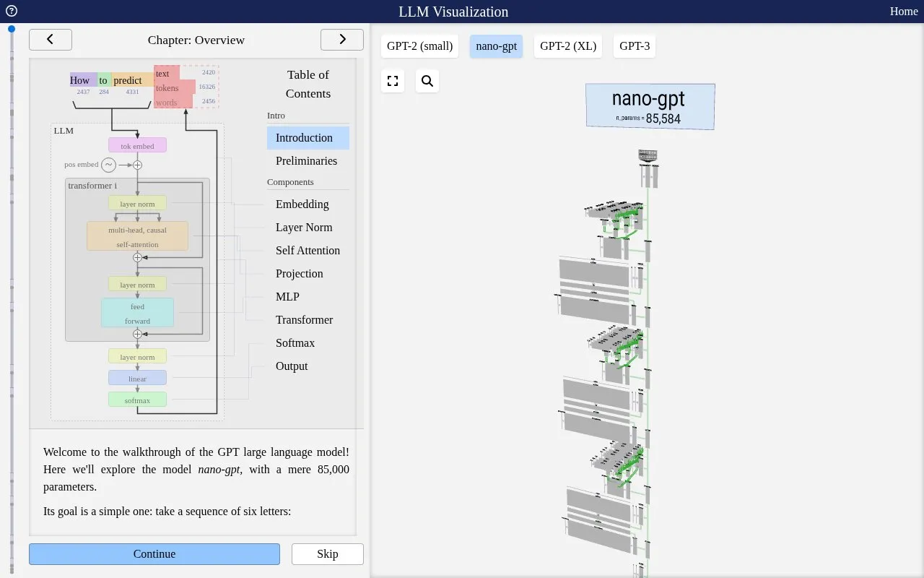Image resolution: width=924 pixels, height=578 pixels.
Task: Go to next chapter with right chevron
Action: [342, 40]
